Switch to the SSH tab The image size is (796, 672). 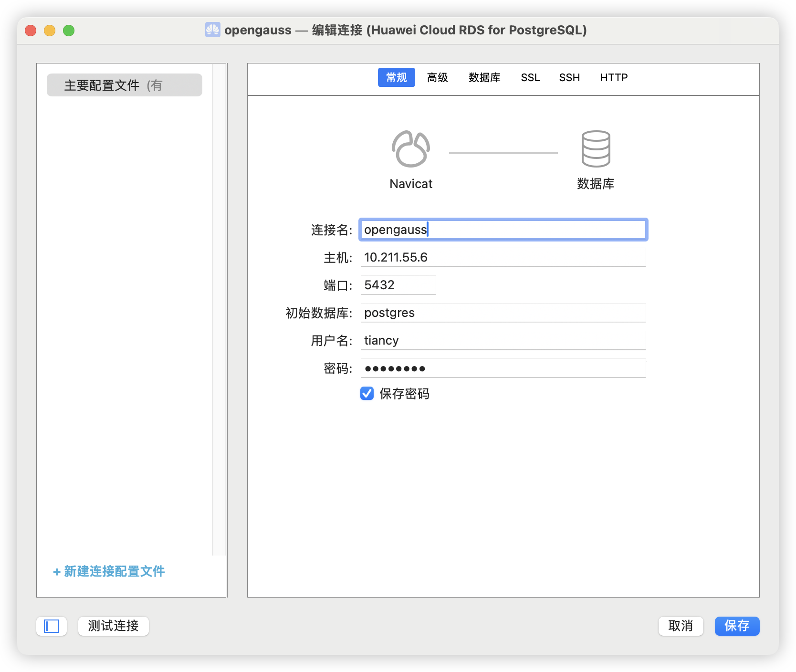(x=569, y=77)
